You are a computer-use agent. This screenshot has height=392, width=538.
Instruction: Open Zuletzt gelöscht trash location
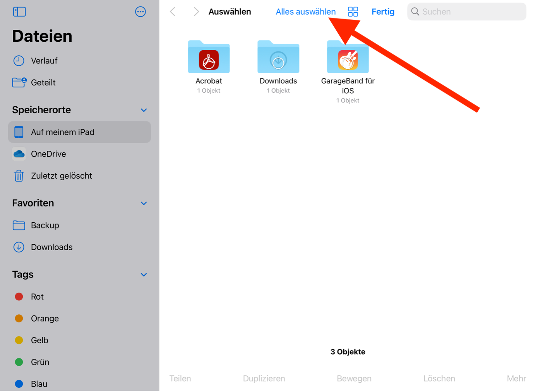61,176
